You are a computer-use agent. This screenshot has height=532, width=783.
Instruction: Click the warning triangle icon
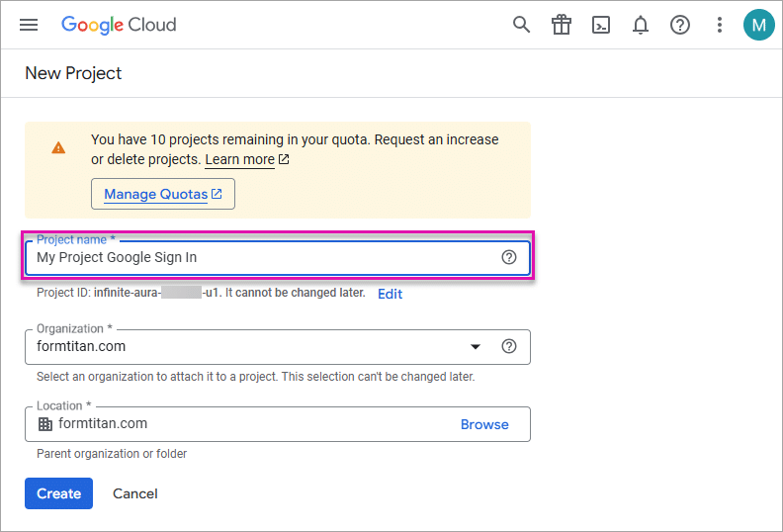click(x=59, y=147)
